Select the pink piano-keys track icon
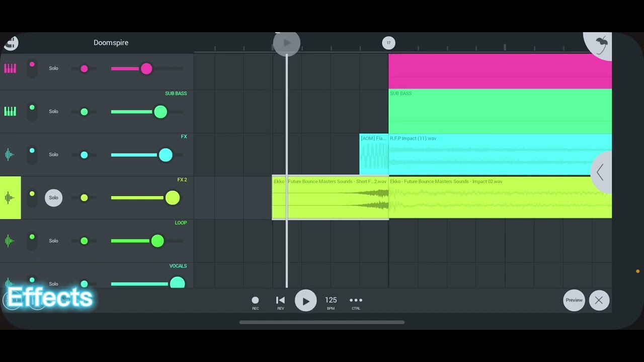Image resolution: width=644 pixels, height=362 pixels. [x=10, y=68]
